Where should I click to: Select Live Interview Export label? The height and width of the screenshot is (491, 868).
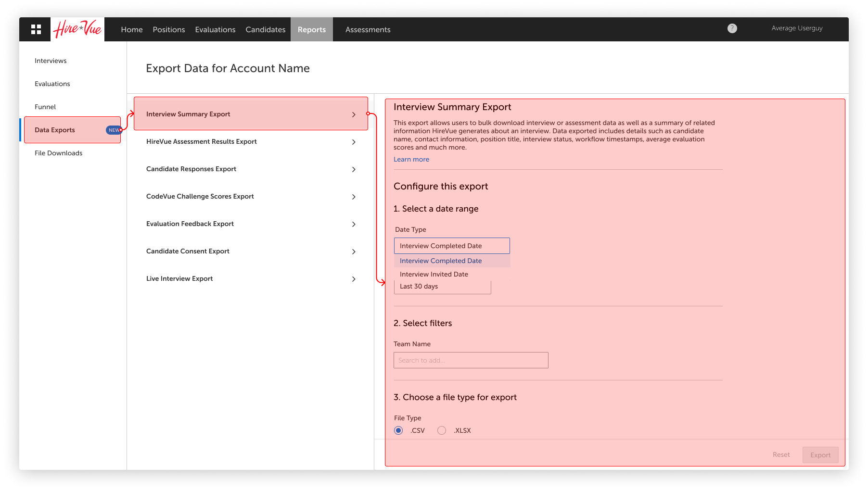pos(179,278)
